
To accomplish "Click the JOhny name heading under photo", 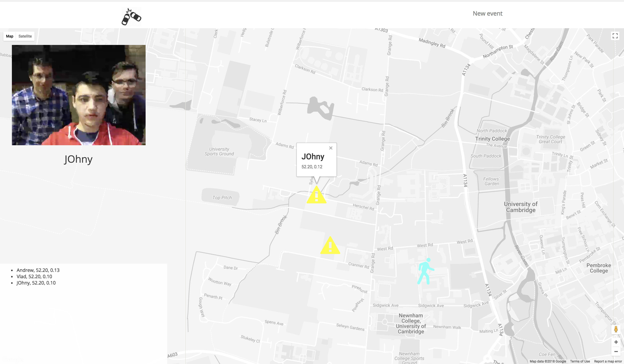I will click(x=78, y=159).
